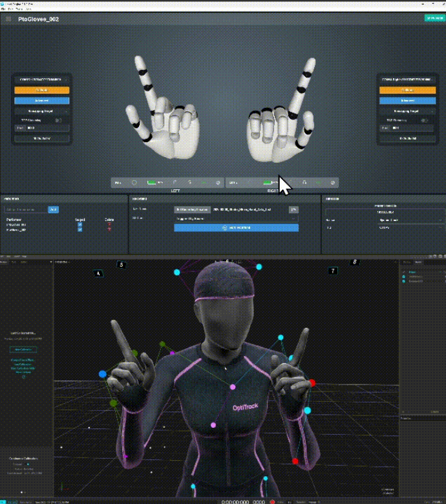
Task: Click the battery indicator in RIGHT hand bar
Action: [268, 183]
